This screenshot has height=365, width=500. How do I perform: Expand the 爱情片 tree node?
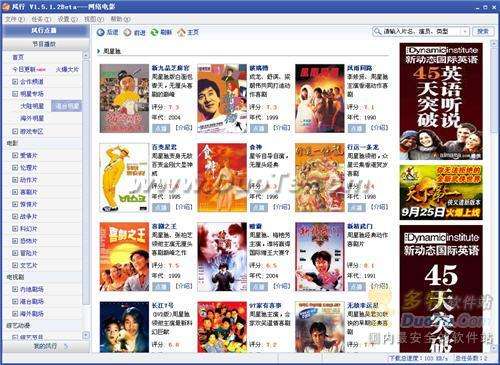coord(15,155)
